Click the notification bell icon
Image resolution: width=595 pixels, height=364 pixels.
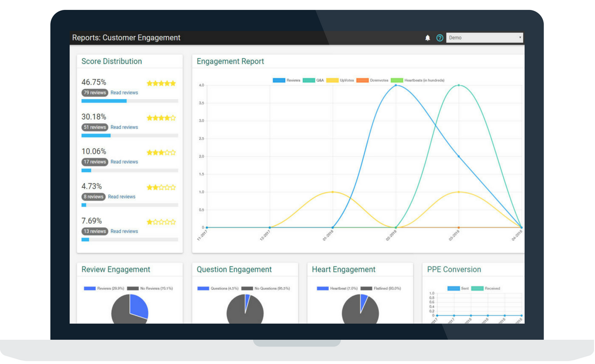427,38
